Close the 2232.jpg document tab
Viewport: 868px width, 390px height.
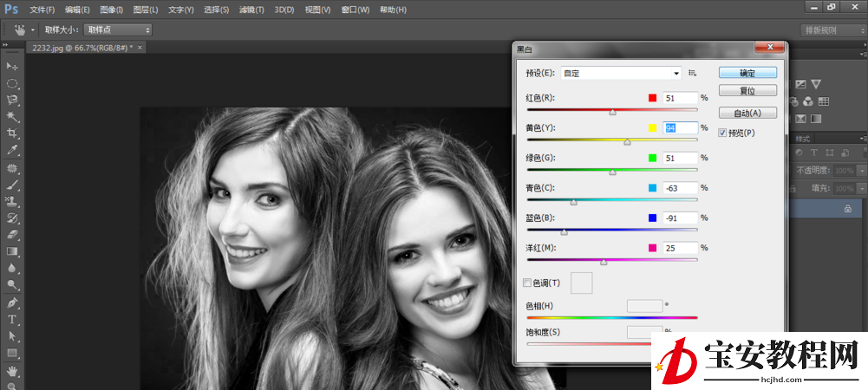140,48
